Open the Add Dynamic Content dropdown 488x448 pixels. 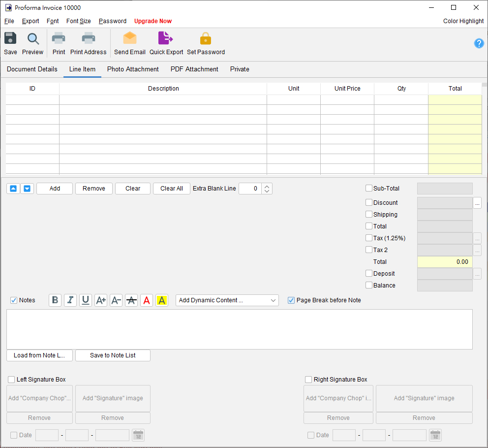(x=227, y=300)
